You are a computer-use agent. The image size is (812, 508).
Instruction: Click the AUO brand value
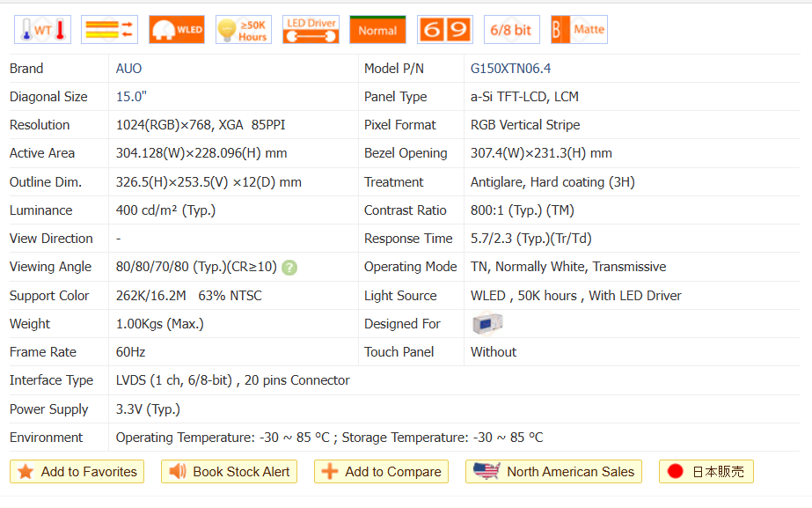[x=128, y=69]
